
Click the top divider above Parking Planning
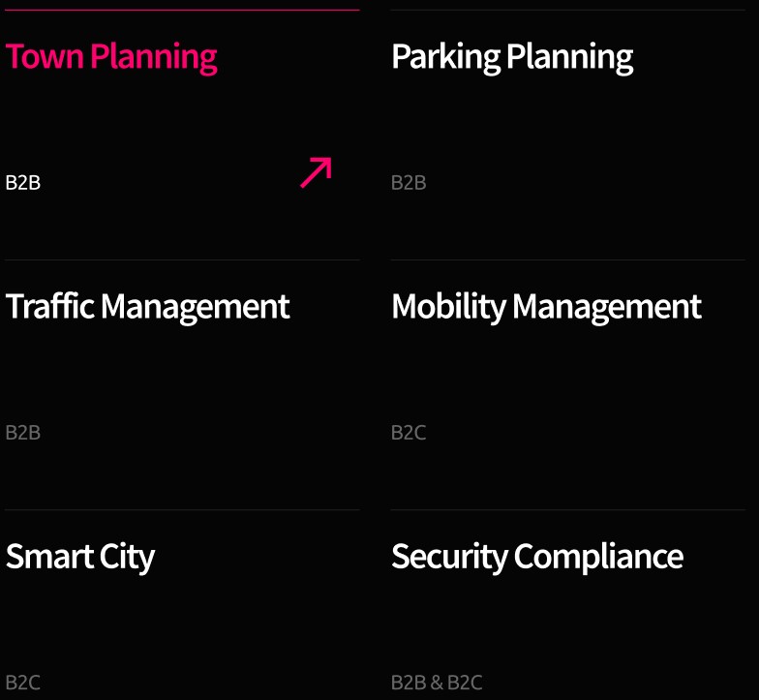(567, 10)
